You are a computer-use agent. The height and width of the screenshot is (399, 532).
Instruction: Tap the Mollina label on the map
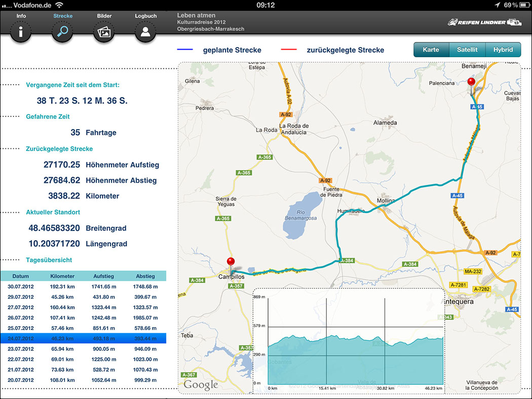tap(386, 201)
